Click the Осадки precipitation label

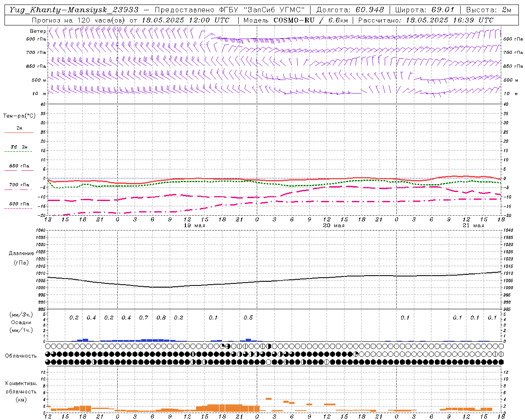point(21,322)
